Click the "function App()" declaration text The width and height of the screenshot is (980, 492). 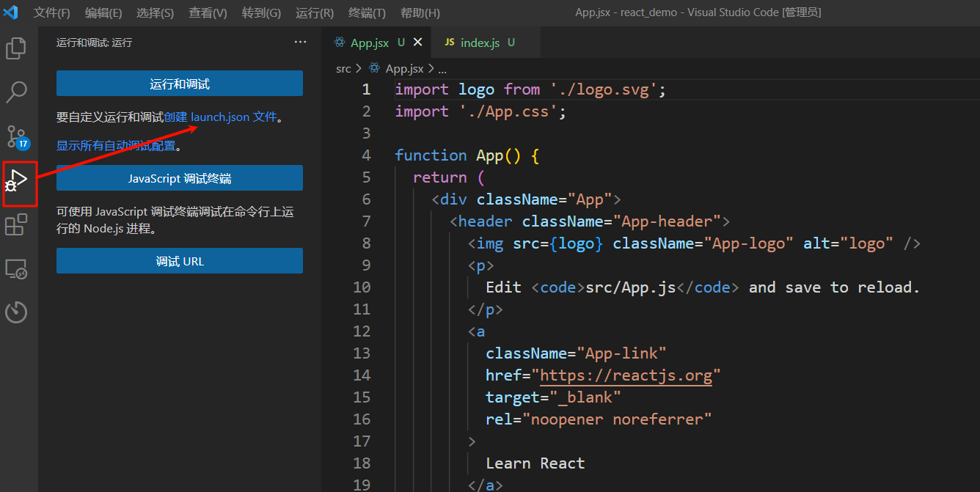[x=458, y=155]
